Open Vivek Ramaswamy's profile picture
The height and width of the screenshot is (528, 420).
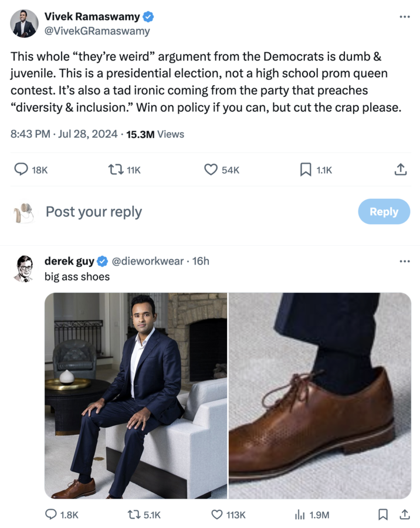[x=24, y=24]
